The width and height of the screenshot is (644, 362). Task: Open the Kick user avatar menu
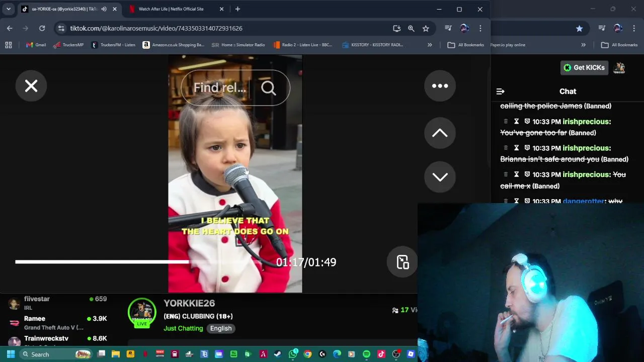tap(619, 67)
